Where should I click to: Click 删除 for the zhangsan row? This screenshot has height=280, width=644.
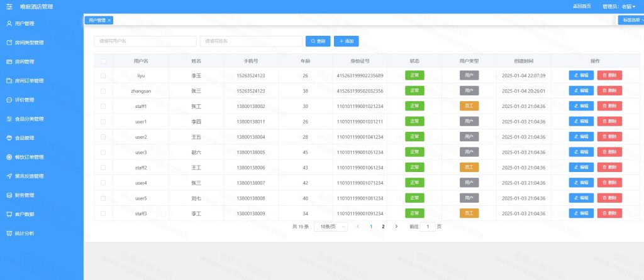coord(609,90)
